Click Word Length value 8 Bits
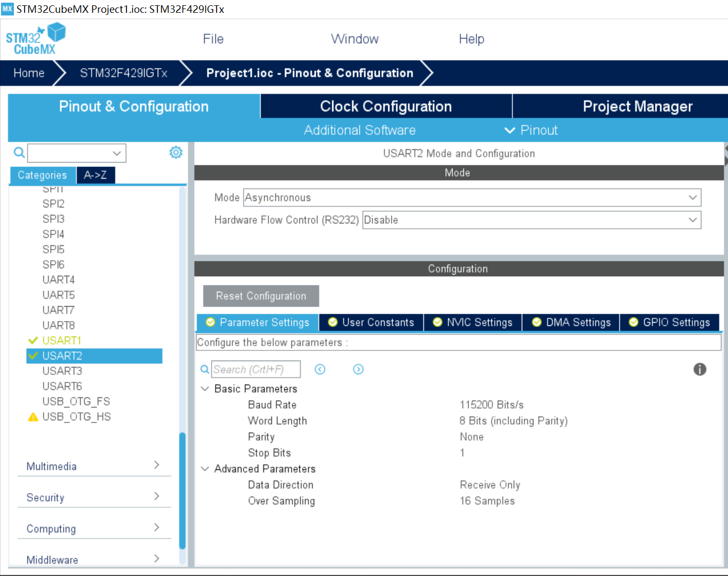The width and height of the screenshot is (728, 576). [x=514, y=421]
